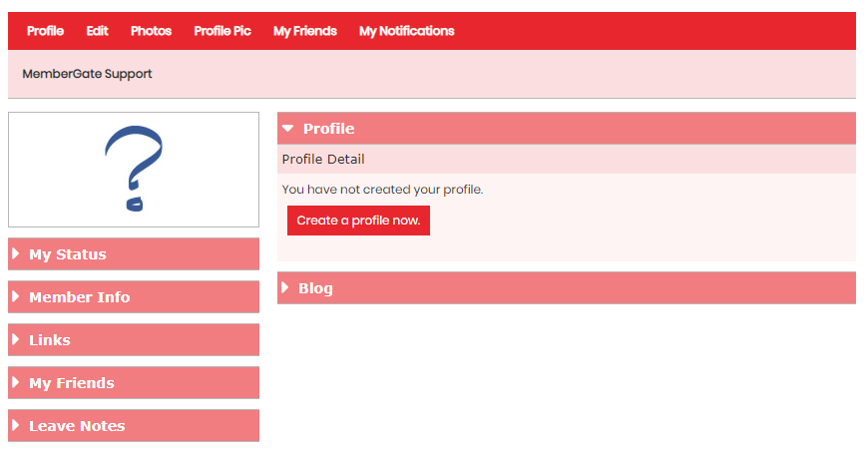Click the Profile Detail subheading row
868x449 pixels.
click(x=567, y=160)
